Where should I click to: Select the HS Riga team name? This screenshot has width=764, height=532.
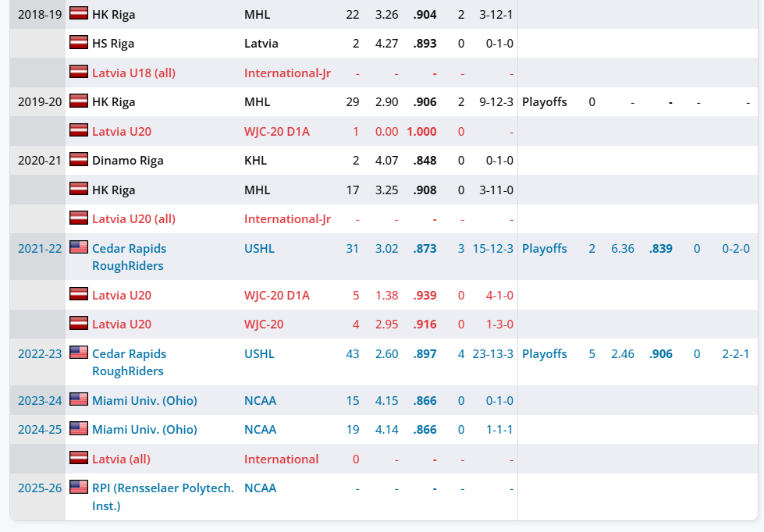(113, 44)
